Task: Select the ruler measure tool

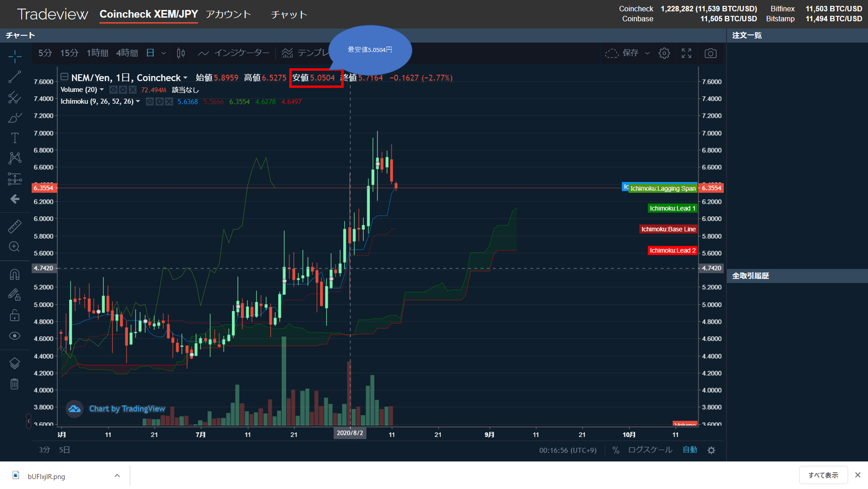Action: tap(14, 226)
